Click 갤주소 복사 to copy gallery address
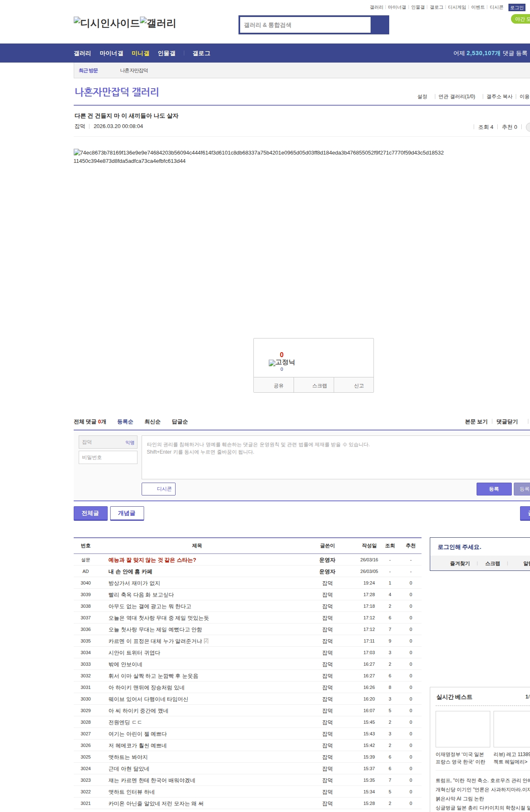Image resolution: width=530 pixels, height=812 pixels. pyautogui.click(x=499, y=97)
